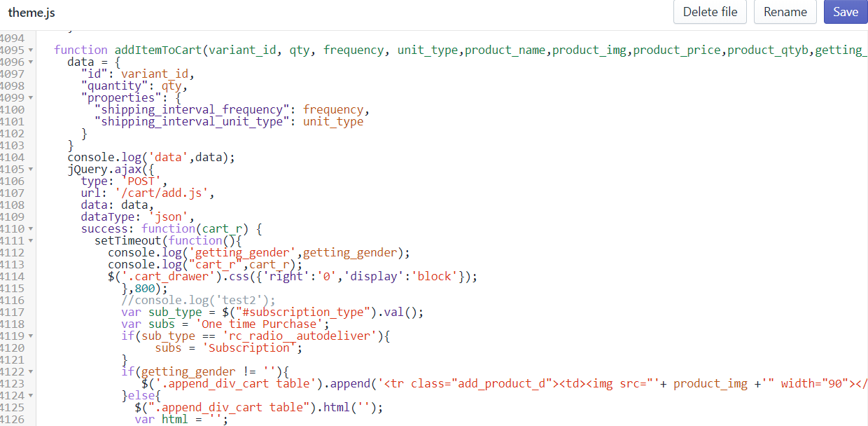Click line number 4104 in the gutter
868x426 pixels.
click(13, 158)
